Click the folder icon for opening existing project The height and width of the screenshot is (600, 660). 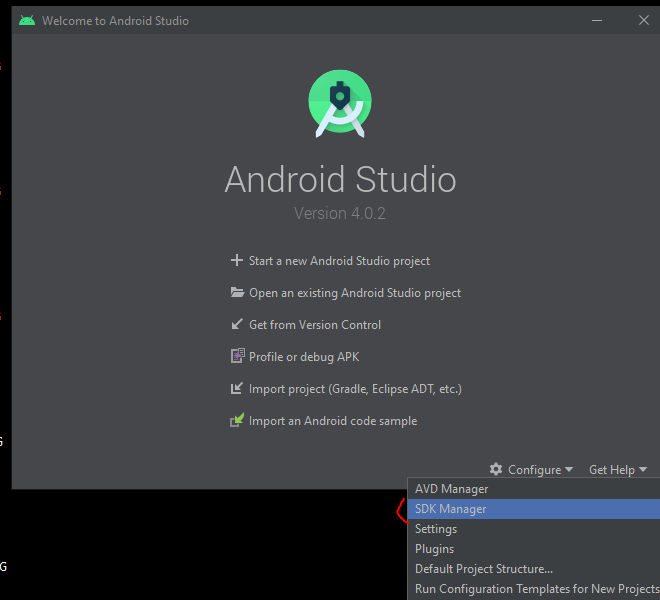coord(237,292)
